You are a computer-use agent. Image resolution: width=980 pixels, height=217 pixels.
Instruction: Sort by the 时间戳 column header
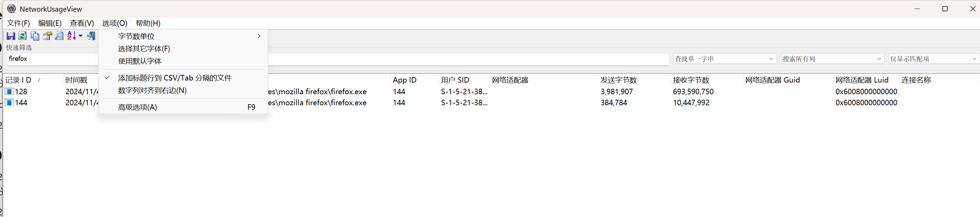(81, 80)
